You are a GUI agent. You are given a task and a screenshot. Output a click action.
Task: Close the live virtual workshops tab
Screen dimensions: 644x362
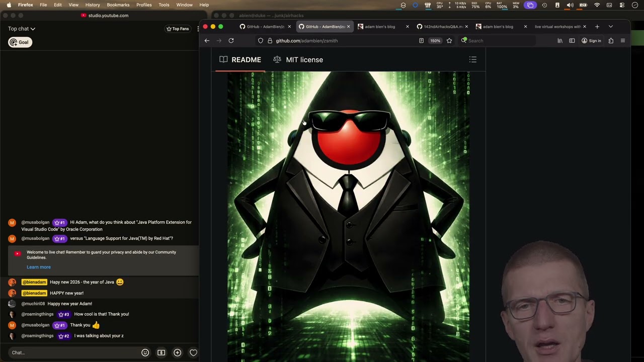coord(584,27)
